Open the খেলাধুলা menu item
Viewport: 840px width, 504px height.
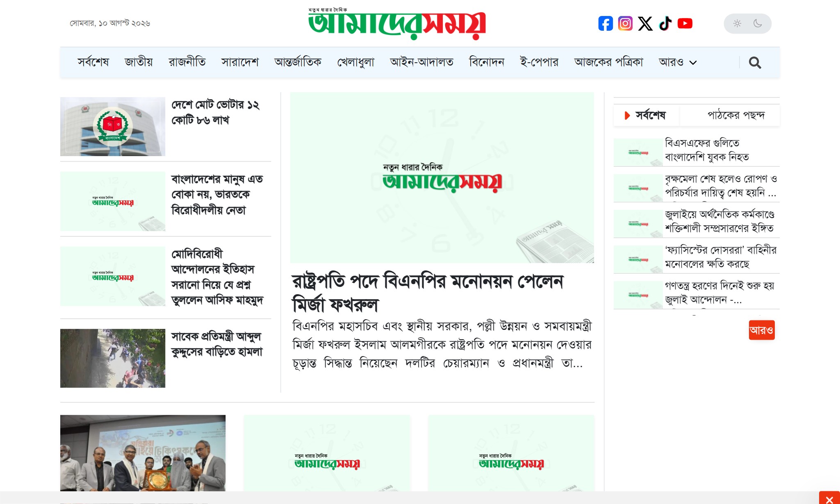355,62
